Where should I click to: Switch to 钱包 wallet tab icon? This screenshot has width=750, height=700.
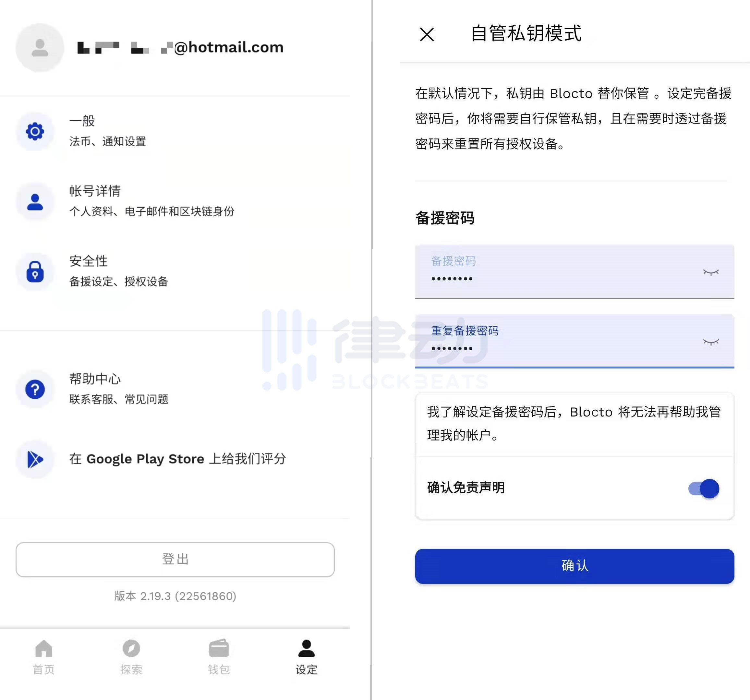click(219, 648)
